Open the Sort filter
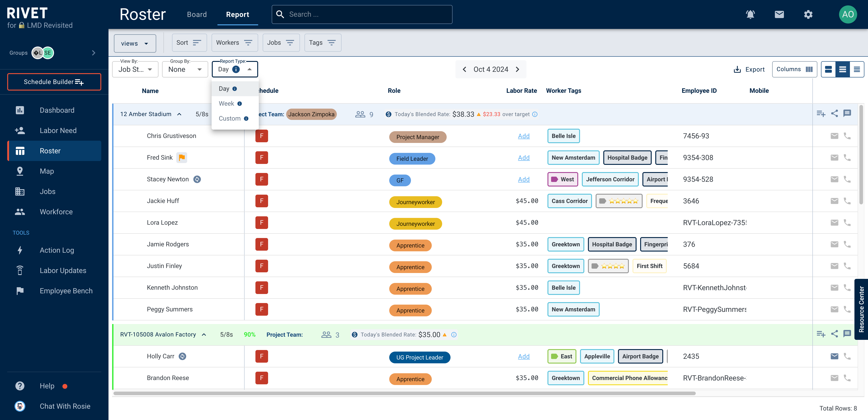 click(189, 43)
